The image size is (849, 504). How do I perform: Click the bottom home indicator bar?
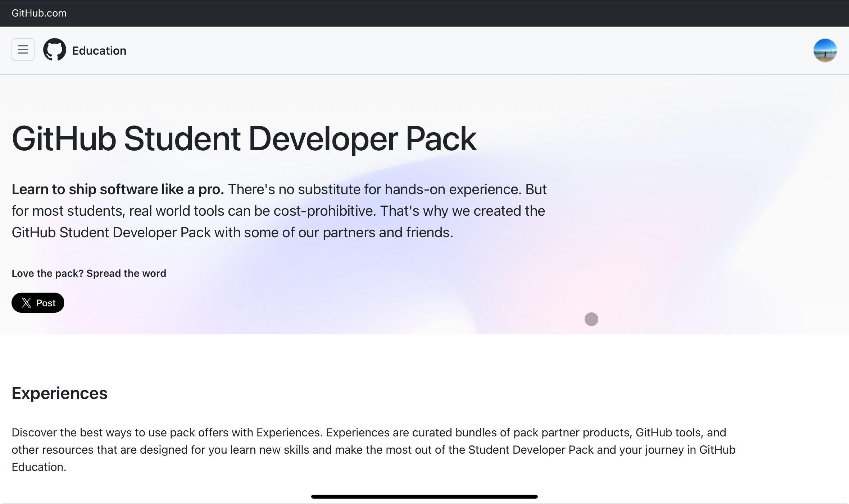[424, 496]
